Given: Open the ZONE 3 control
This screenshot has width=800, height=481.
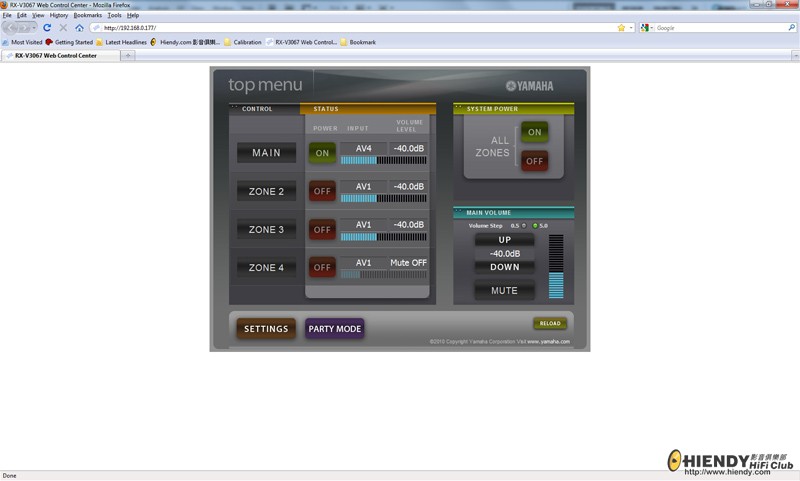Looking at the screenshot, I should [x=266, y=230].
